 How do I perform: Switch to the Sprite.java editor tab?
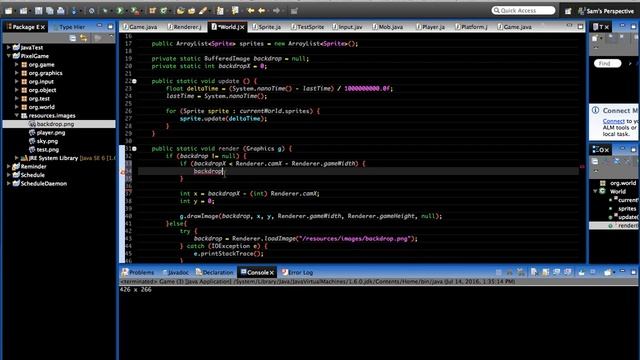pos(267,27)
